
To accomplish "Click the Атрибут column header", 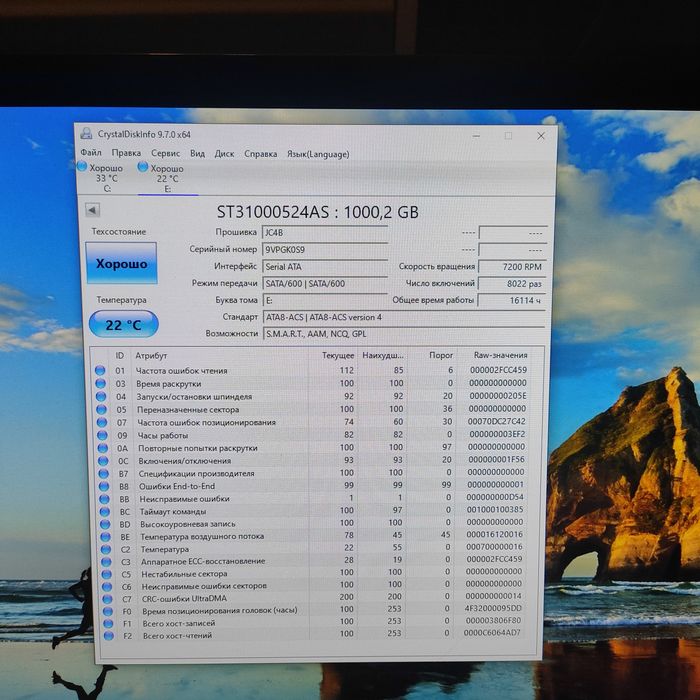I will [151, 355].
